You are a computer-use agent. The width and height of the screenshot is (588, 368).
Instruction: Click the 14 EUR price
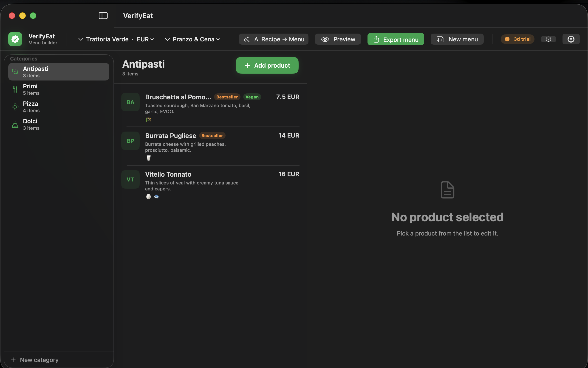click(x=289, y=135)
